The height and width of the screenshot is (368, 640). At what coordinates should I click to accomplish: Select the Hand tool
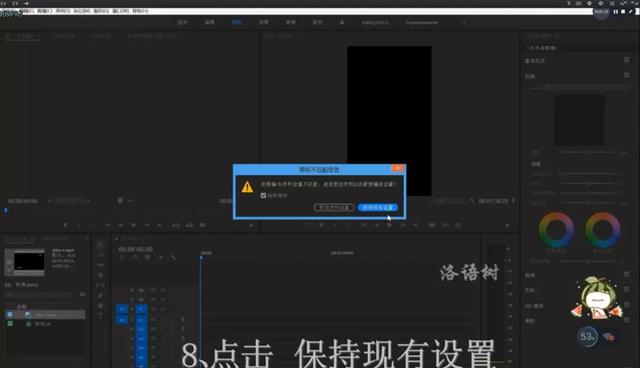click(100, 305)
